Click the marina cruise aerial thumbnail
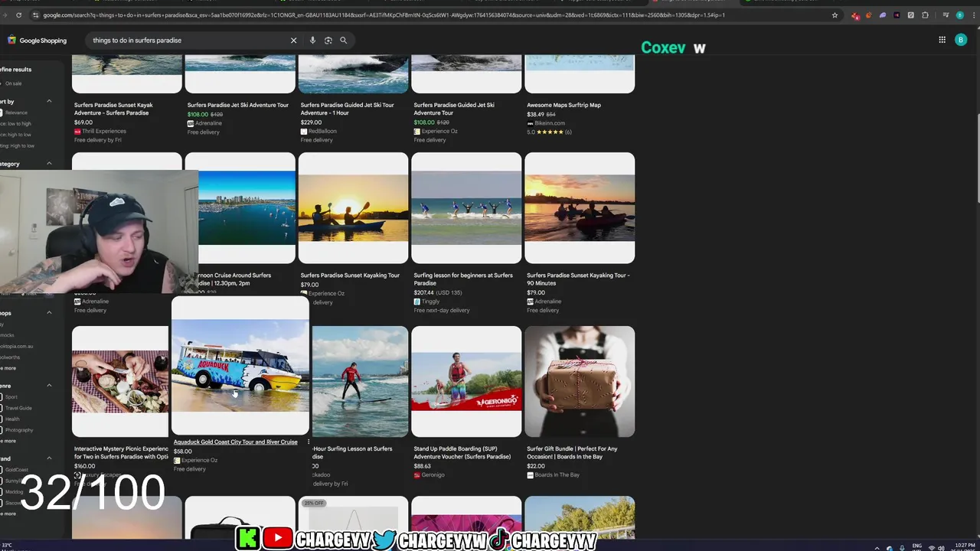Image resolution: width=980 pixels, height=551 pixels. pyautogui.click(x=247, y=207)
